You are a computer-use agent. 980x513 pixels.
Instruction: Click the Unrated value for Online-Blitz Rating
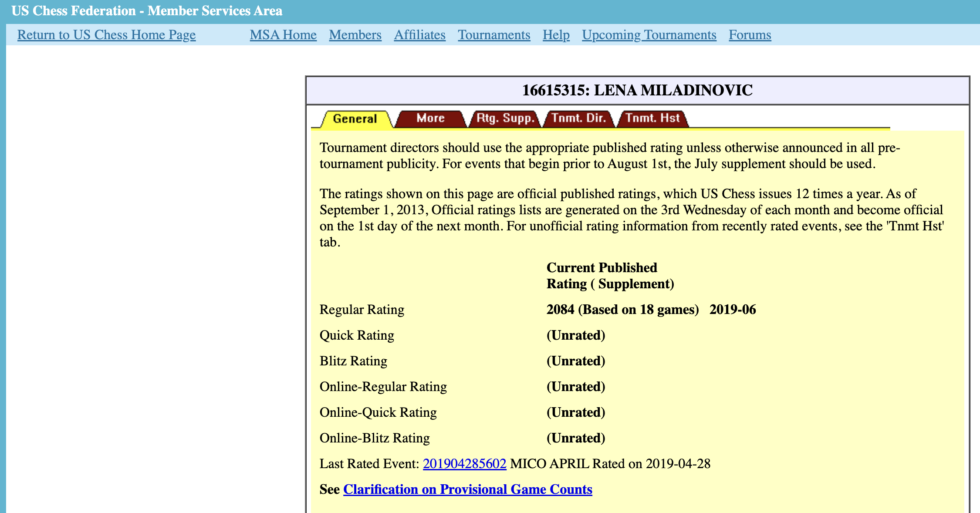point(576,438)
